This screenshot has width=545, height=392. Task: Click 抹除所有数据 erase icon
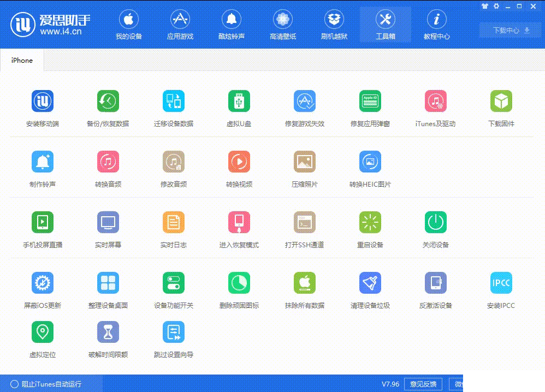point(305,283)
